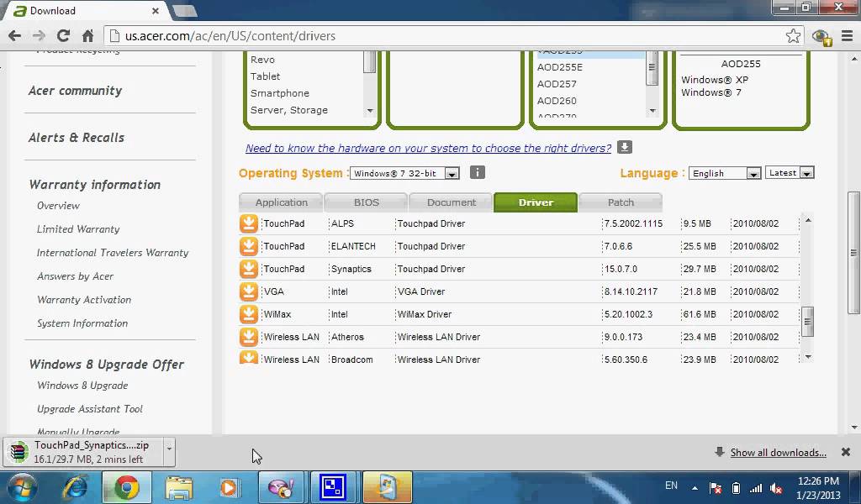
Task: Open the browser home page
Action: click(x=87, y=36)
